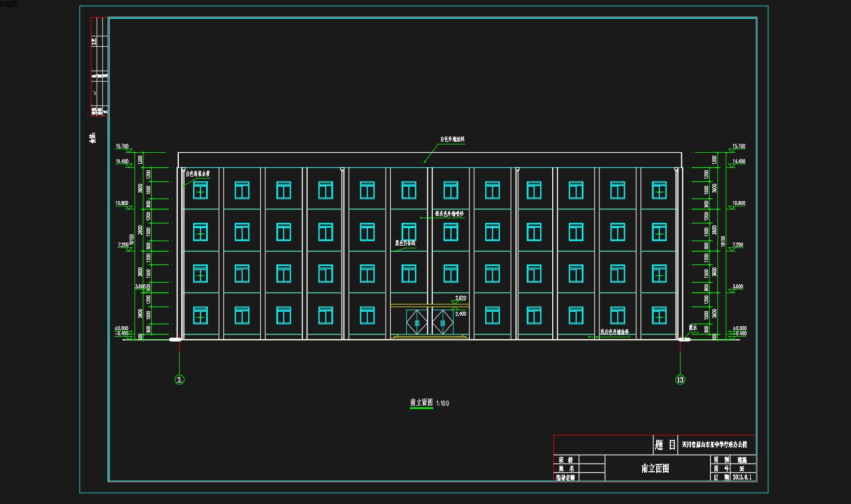Click the 姓名 cell in the title block
The image size is (851, 504).
click(566, 469)
